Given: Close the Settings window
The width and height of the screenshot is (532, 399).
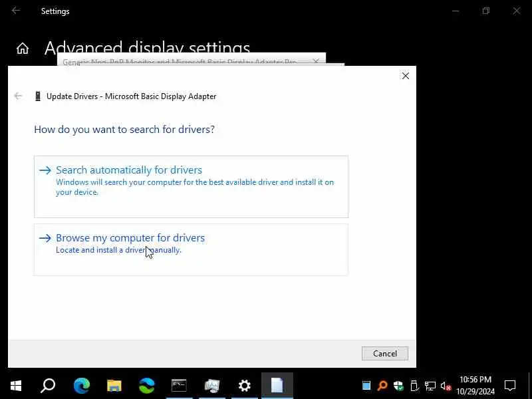Looking at the screenshot, I should [517, 11].
